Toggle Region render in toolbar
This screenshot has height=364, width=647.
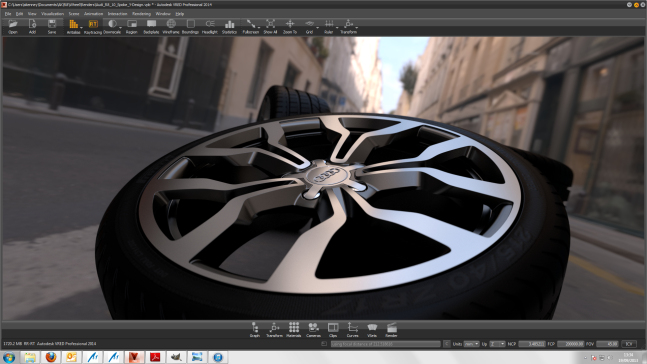pyautogui.click(x=132, y=26)
